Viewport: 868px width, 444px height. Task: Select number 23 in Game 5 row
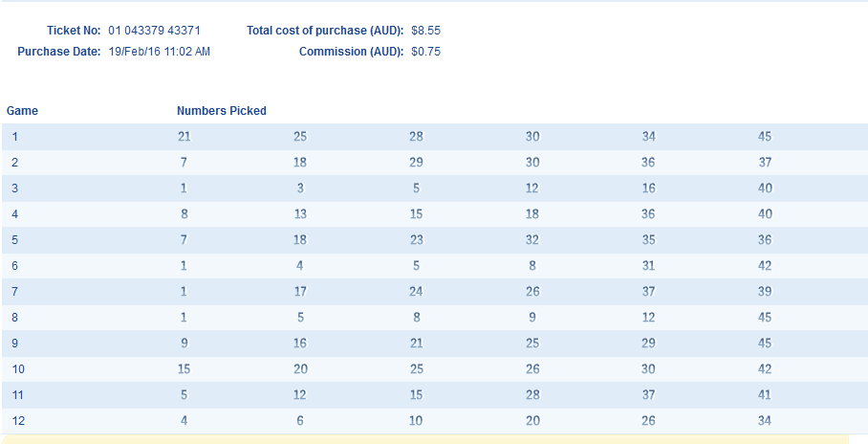[x=416, y=240]
